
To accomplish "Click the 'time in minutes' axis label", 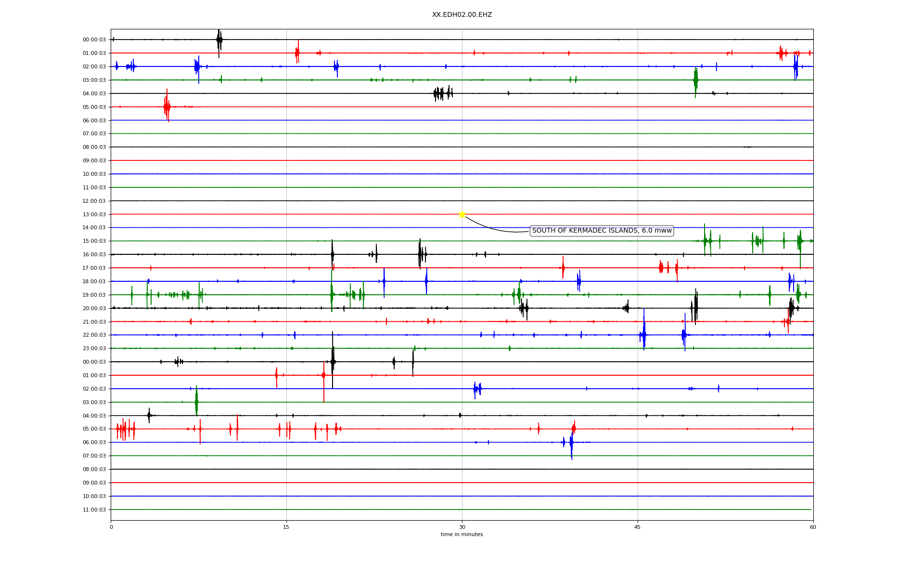I will click(462, 535).
